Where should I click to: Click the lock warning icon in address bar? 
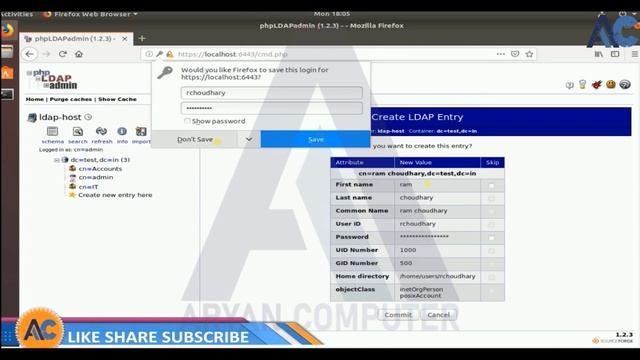pos(170,54)
